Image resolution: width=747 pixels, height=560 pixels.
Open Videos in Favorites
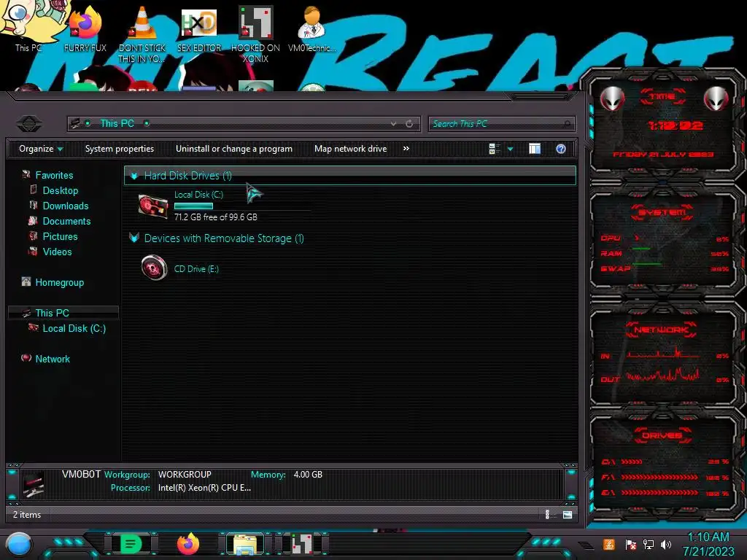tap(57, 252)
